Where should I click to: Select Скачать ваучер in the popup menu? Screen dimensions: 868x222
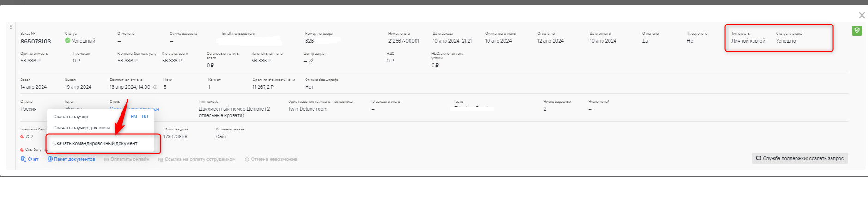[71, 117]
